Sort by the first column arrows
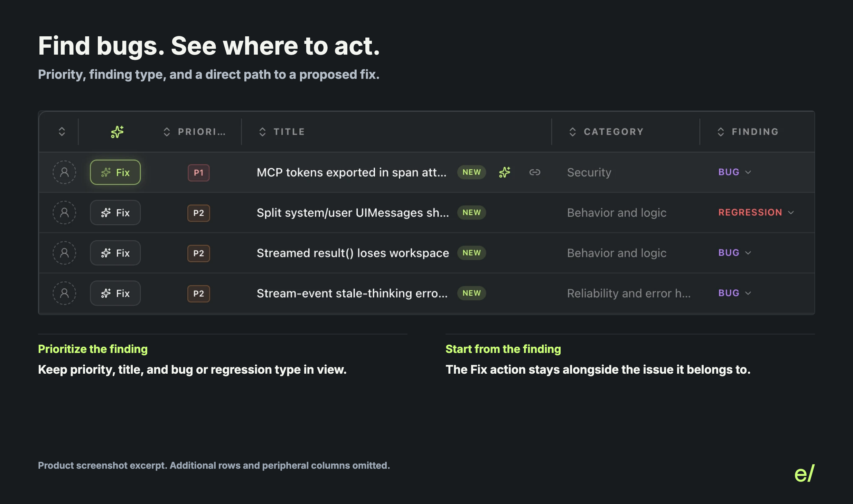This screenshot has width=853, height=504. [x=62, y=132]
